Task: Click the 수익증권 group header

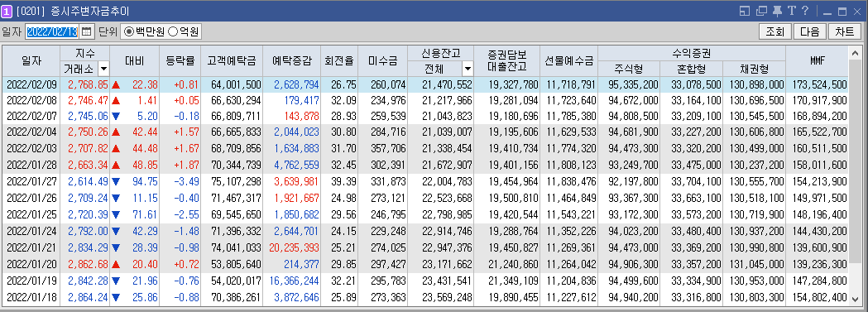Action: (692, 54)
